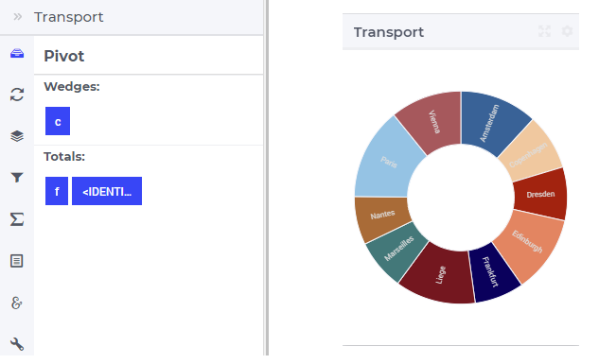Image resolution: width=599 pixels, height=364 pixels.
Task: Click the refresh arrows sidebar icon
Action: [x=17, y=95]
